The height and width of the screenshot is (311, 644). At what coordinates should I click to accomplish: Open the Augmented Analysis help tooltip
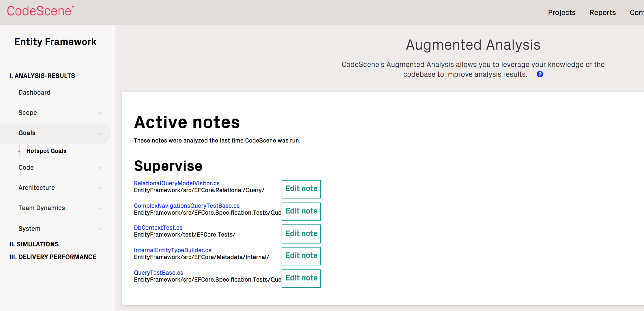point(540,74)
